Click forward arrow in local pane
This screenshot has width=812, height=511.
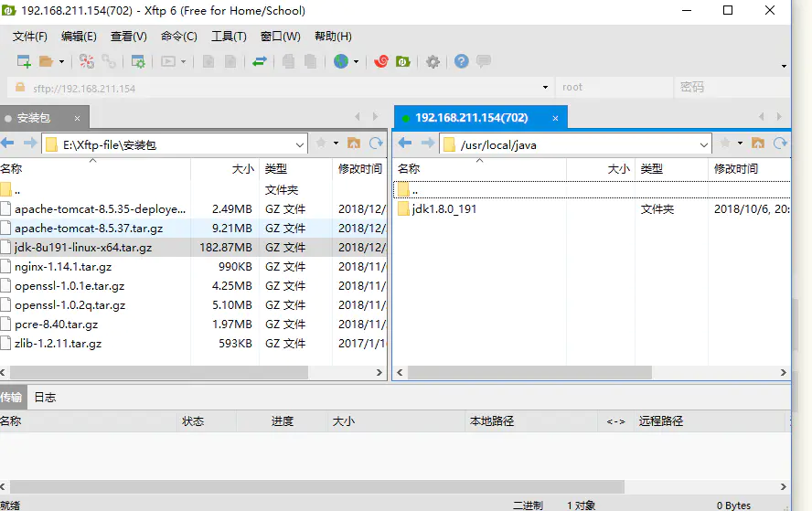pyautogui.click(x=30, y=143)
